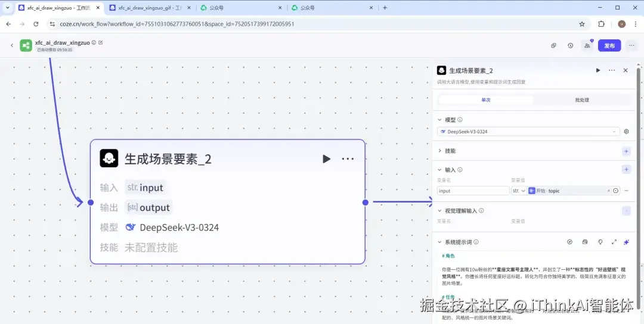Click the browser back button
644x324 pixels.
click(8, 24)
